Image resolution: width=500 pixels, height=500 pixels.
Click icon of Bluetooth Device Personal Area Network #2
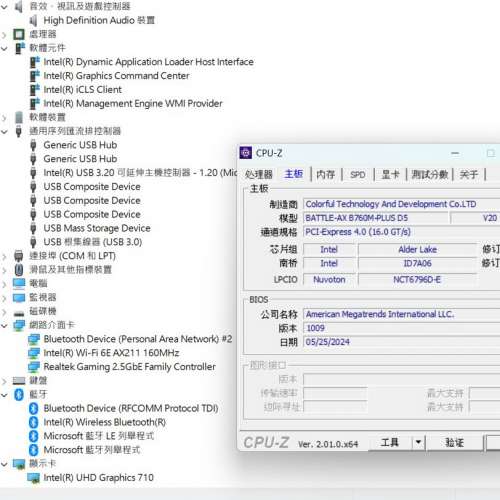coord(34,339)
